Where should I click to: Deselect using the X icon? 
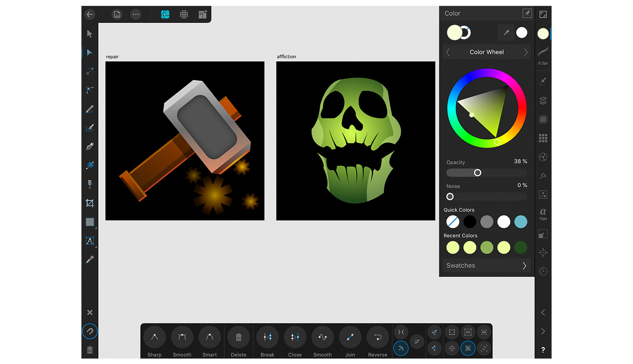[x=90, y=312]
